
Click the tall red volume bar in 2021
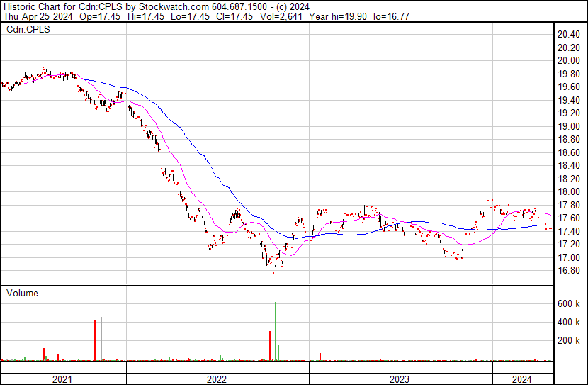click(x=94, y=340)
